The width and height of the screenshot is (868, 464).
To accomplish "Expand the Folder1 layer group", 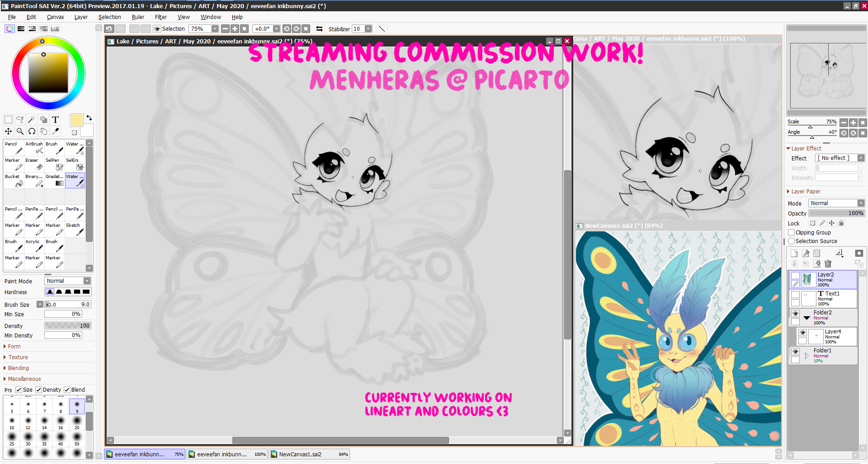I will (x=807, y=356).
